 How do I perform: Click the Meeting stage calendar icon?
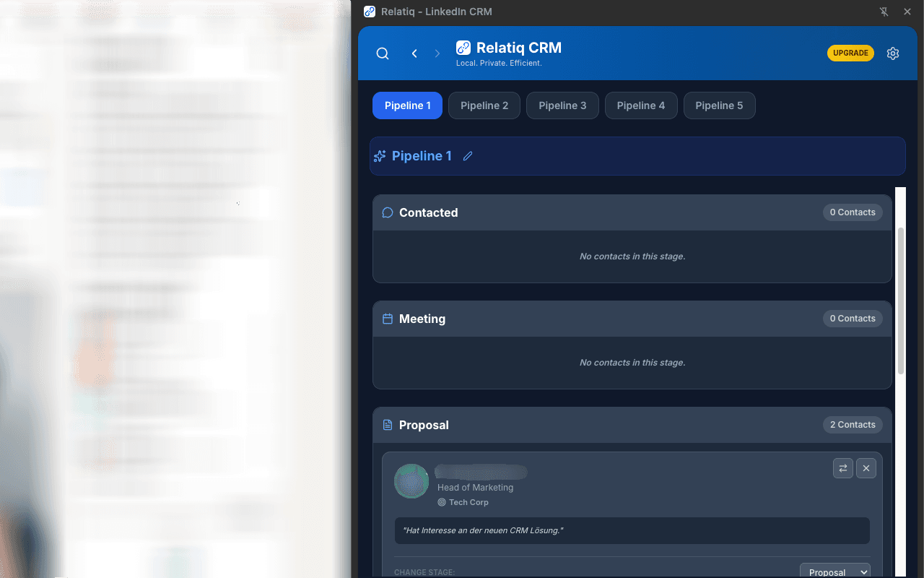(388, 319)
